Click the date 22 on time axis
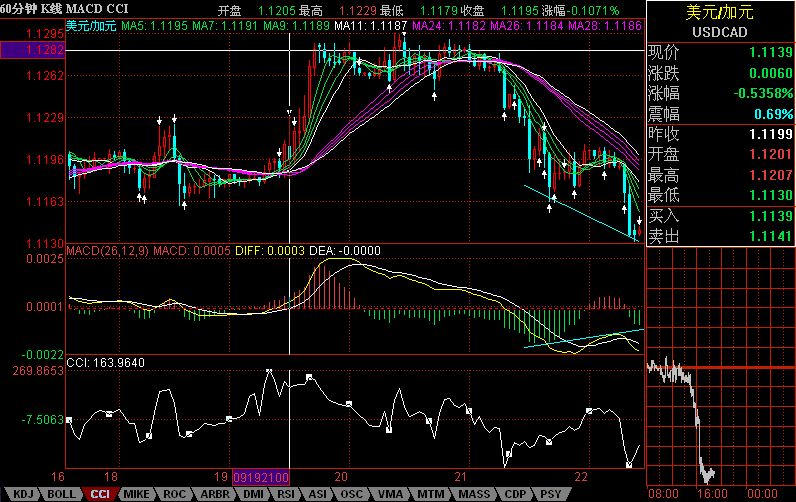Viewport: 796px width, 502px height. (581, 477)
